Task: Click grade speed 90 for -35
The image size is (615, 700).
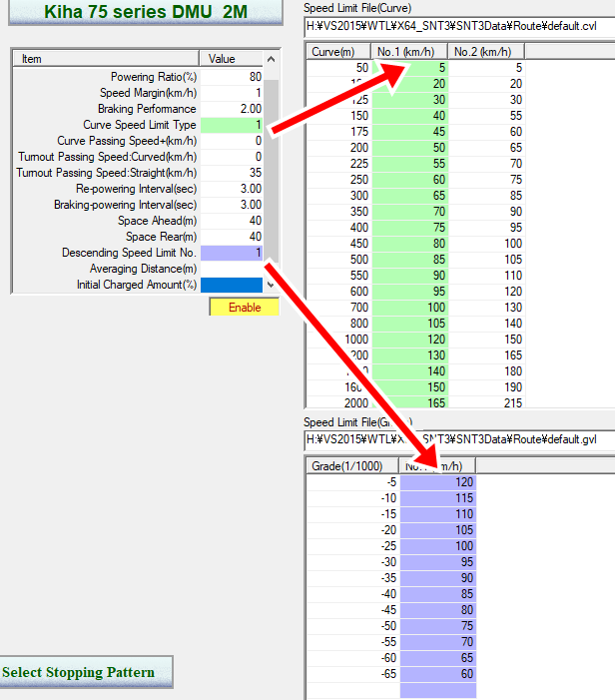Action: click(x=438, y=578)
